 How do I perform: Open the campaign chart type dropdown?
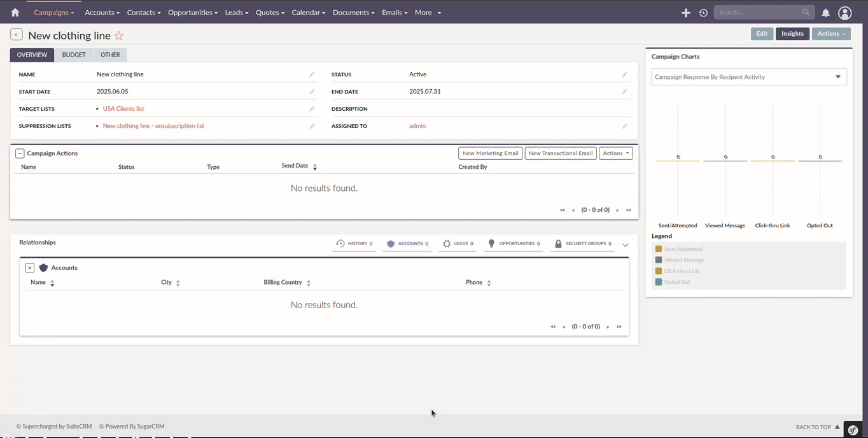[x=748, y=77]
